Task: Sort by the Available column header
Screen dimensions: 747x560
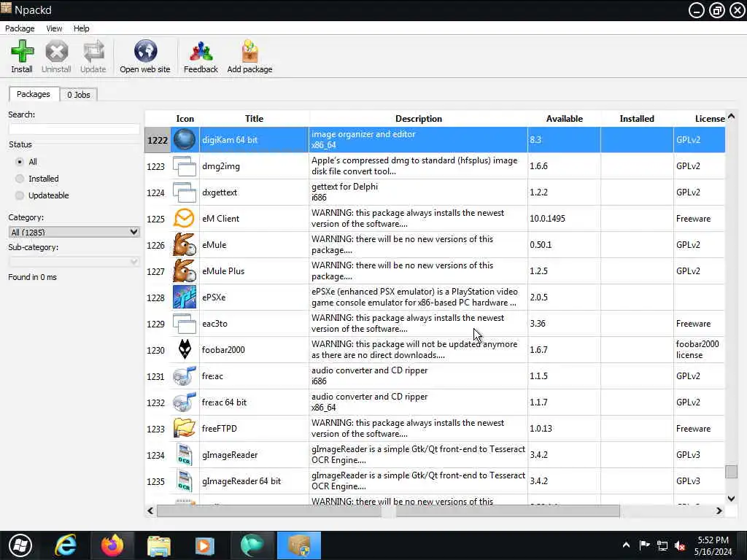Action: [564, 119]
